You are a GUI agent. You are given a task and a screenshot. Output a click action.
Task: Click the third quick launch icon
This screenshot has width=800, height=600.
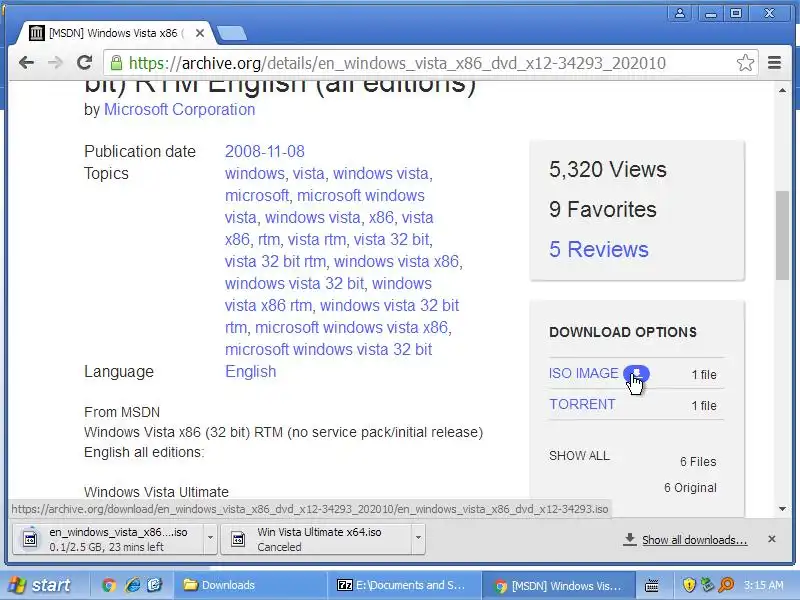click(x=155, y=585)
